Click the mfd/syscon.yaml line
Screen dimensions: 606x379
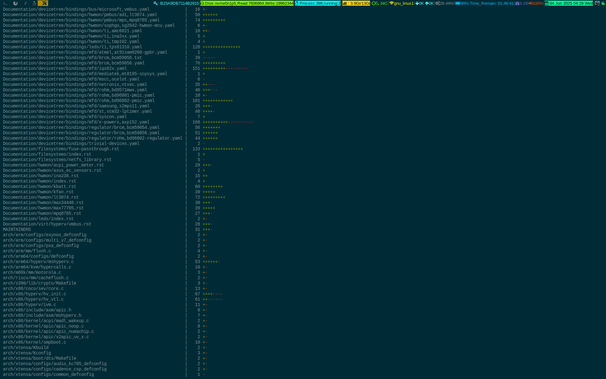tap(65, 117)
